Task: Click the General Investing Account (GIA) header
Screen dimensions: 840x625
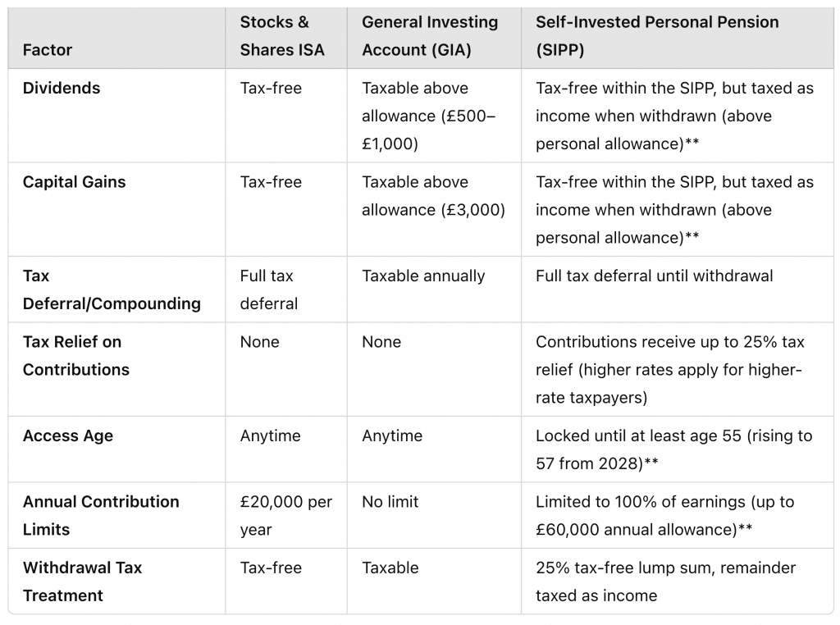Action: click(430, 36)
